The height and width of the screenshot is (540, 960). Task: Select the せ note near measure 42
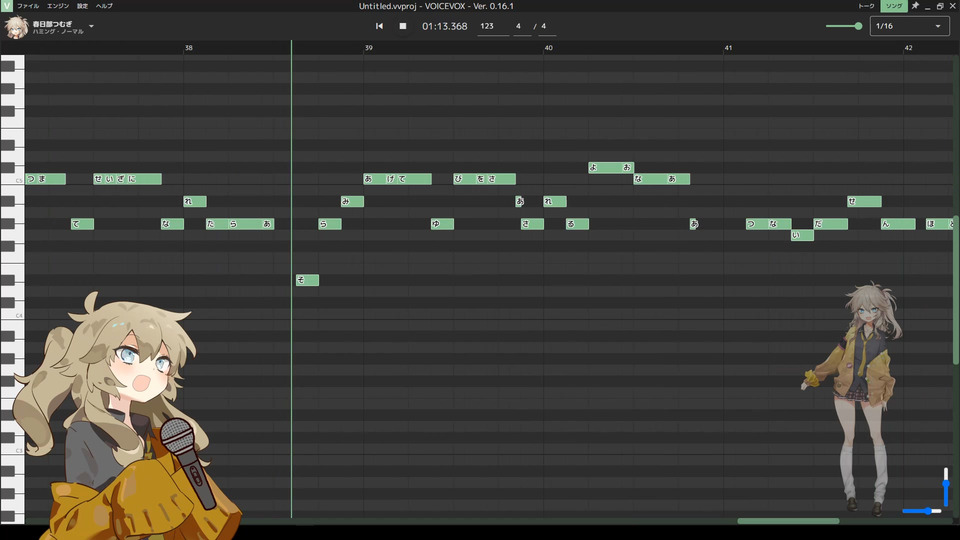864,201
